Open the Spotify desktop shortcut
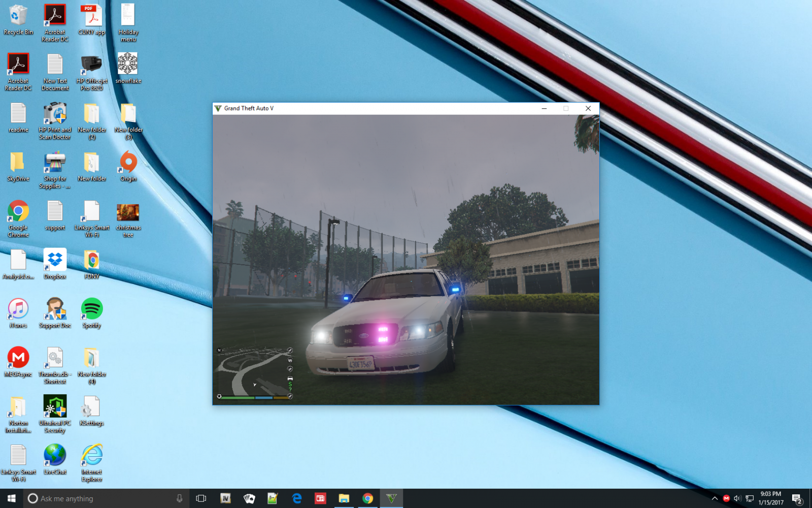 92,309
